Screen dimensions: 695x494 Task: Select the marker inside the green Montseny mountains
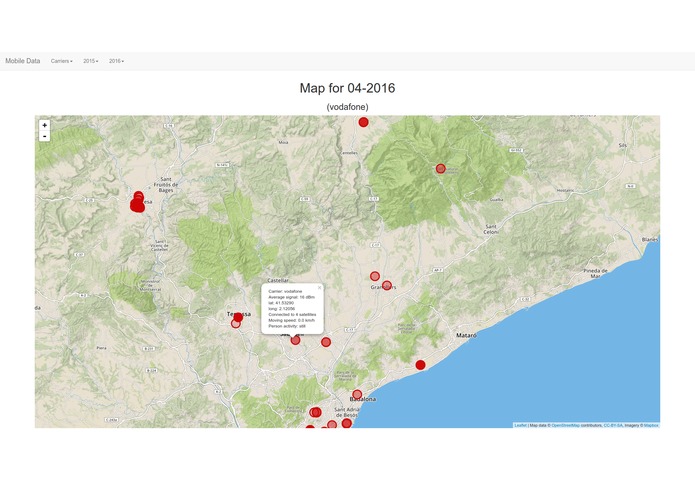(x=440, y=168)
